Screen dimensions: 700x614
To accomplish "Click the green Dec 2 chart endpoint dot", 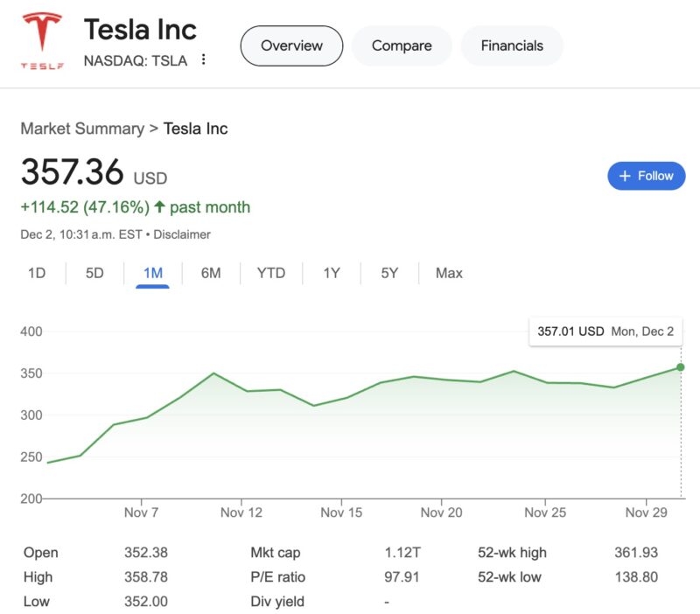I will (681, 367).
